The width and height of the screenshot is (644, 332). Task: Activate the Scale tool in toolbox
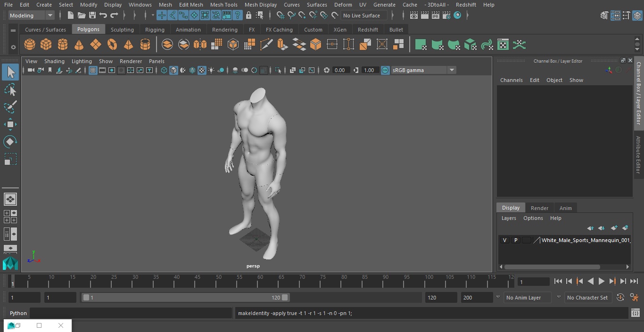coord(10,159)
